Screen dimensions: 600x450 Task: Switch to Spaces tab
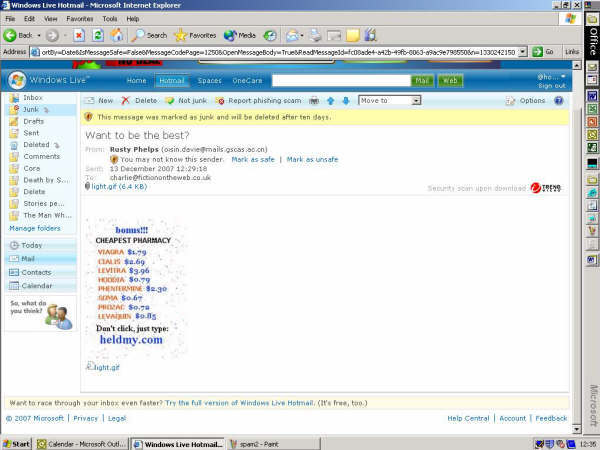[x=209, y=80]
